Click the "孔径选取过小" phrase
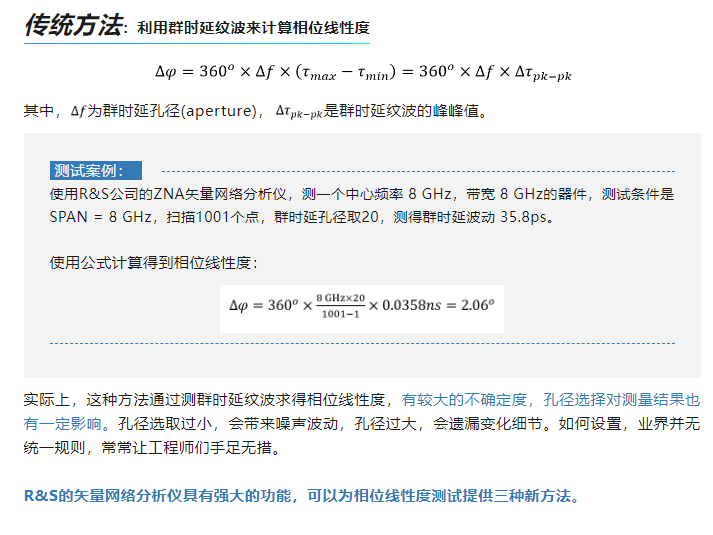The image size is (713, 535). pos(166,423)
